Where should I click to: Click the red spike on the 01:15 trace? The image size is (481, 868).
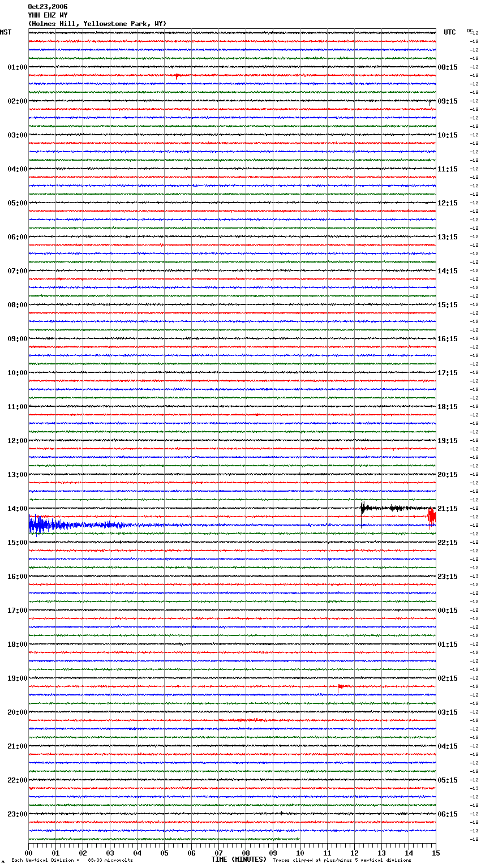tap(177, 76)
